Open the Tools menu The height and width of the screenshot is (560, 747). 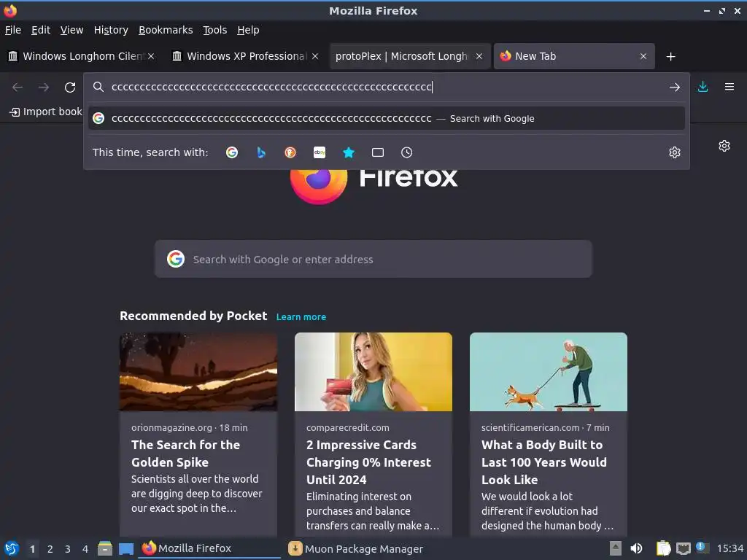pyautogui.click(x=215, y=30)
